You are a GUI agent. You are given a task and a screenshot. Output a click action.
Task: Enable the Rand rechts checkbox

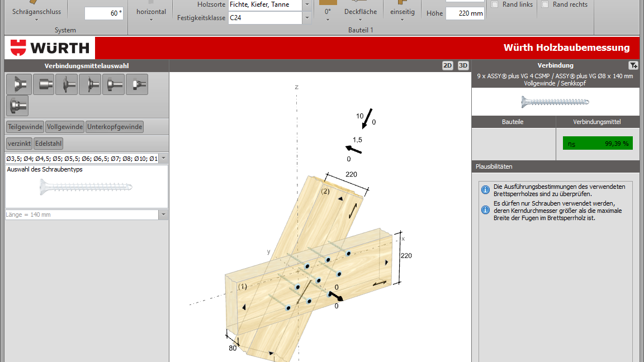pyautogui.click(x=544, y=4)
